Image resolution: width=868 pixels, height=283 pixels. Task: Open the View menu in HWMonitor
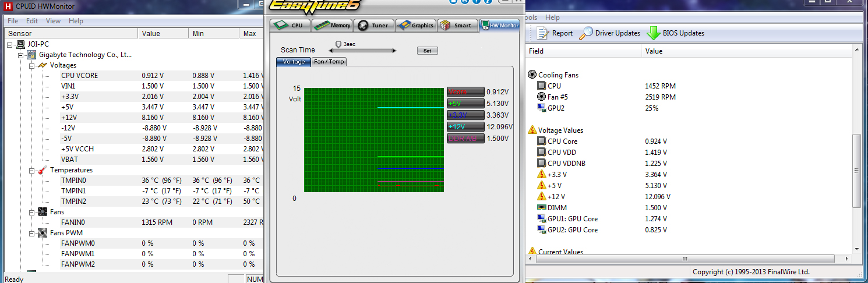coord(53,21)
